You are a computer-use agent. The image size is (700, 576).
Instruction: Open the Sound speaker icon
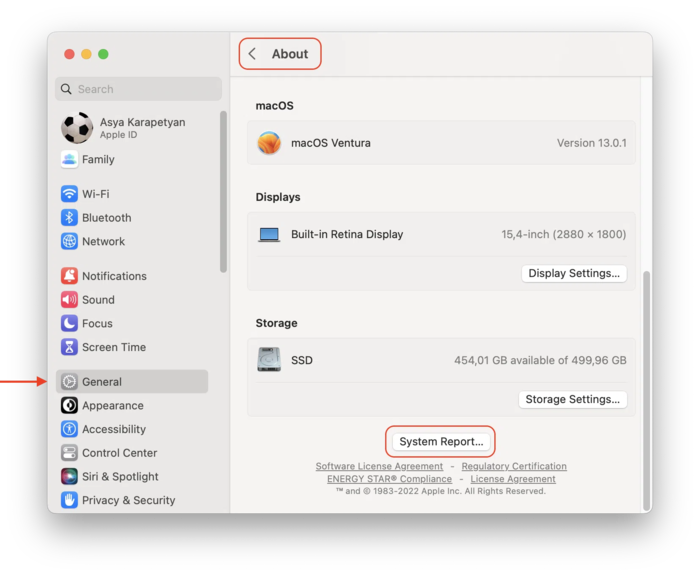click(69, 300)
